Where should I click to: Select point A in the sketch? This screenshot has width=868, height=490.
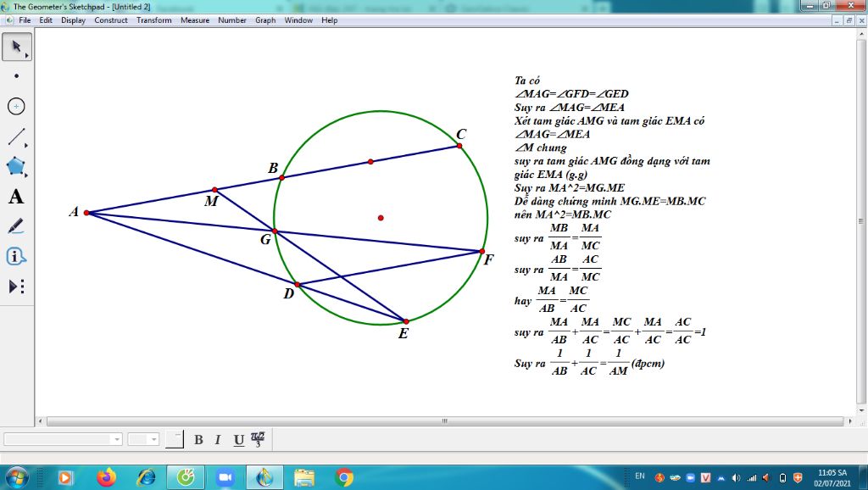coord(86,213)
